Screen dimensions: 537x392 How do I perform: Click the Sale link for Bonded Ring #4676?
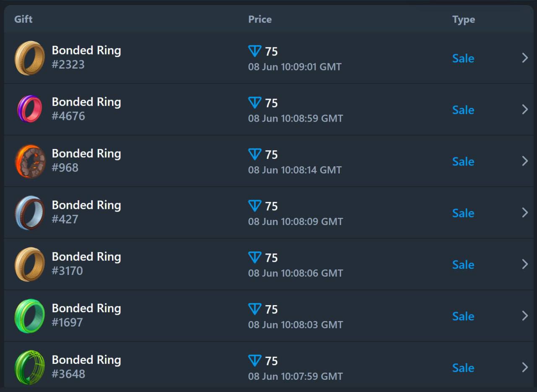point(463,110)
